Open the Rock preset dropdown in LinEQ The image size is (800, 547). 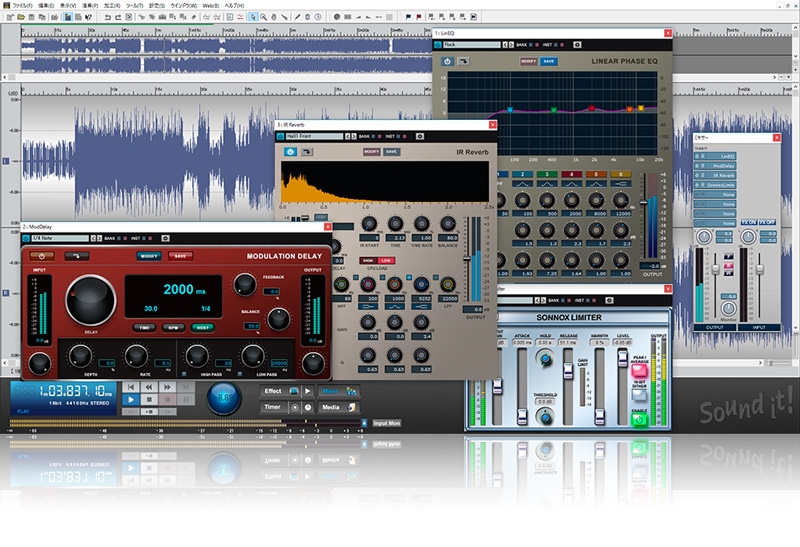(470, 44)
